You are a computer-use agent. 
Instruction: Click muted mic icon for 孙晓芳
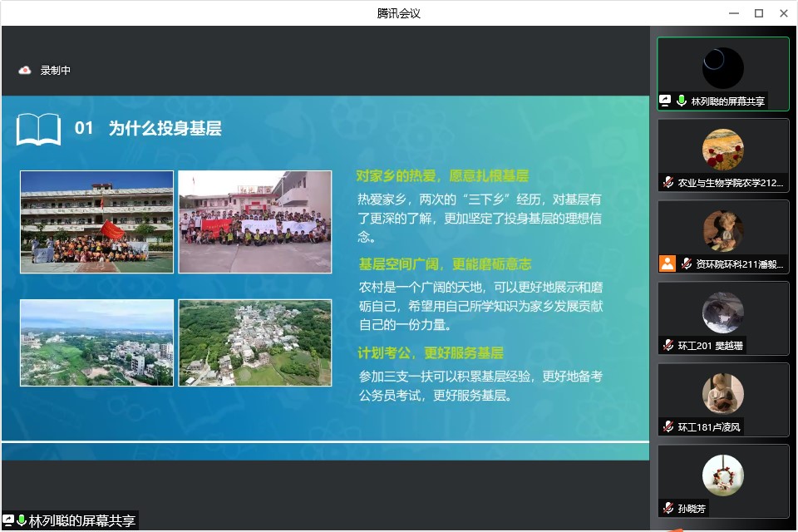[668, 508]
